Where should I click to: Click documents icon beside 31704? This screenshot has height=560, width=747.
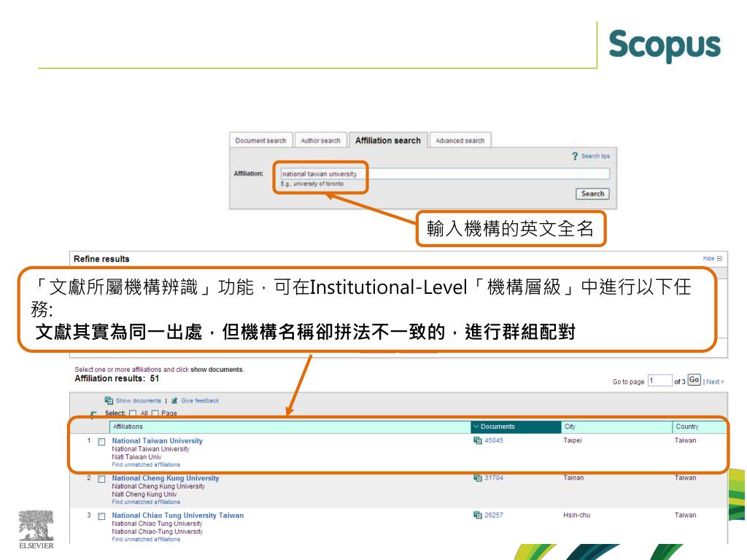477,478
